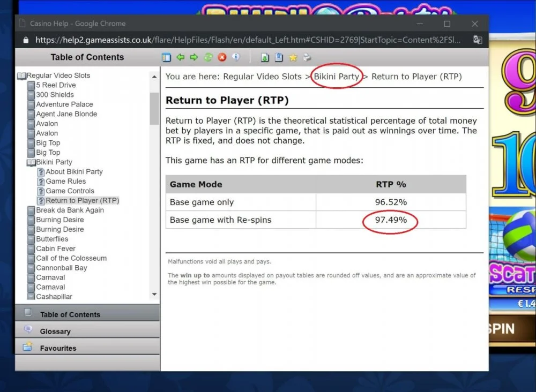Open the Game Controls topic
This screenshot has height=392, width=536.
[x=70, y=191]
